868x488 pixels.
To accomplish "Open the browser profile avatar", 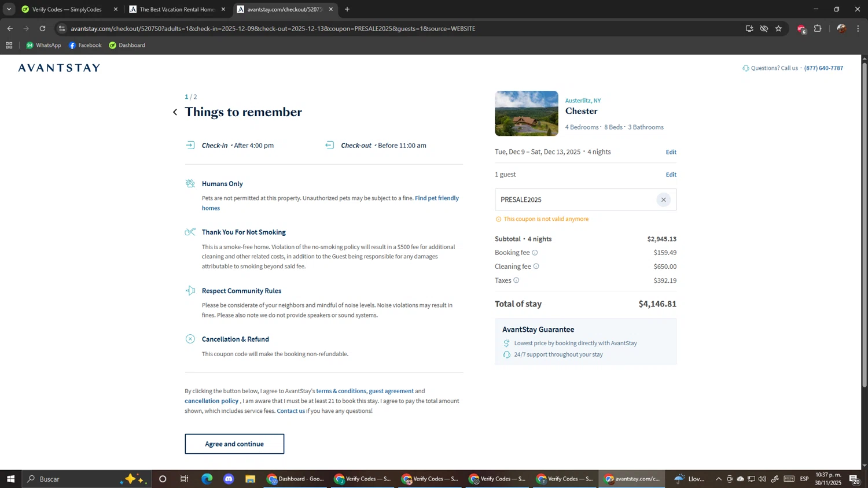I will pos(841,28).
